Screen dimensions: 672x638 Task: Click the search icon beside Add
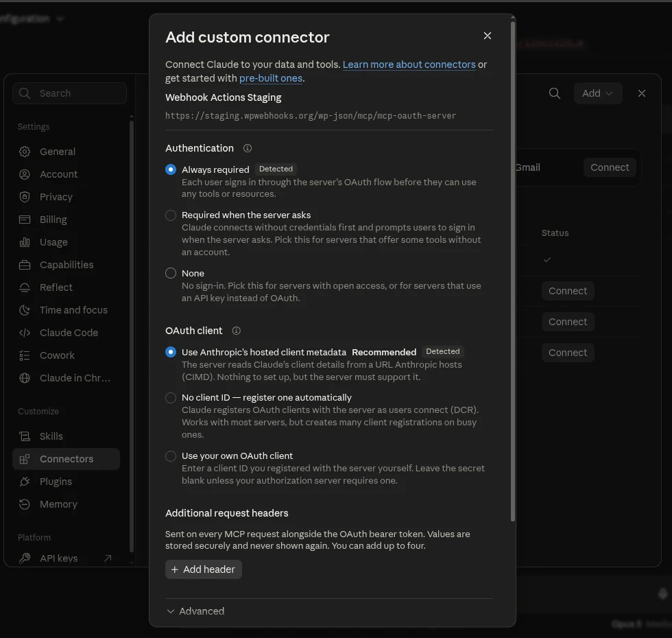[555, 93]
